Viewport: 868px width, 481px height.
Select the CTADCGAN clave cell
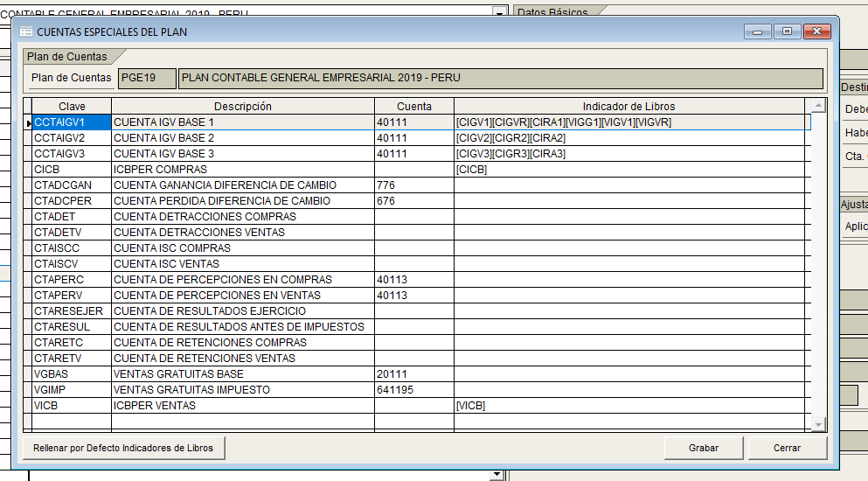(x=72, y=185)
